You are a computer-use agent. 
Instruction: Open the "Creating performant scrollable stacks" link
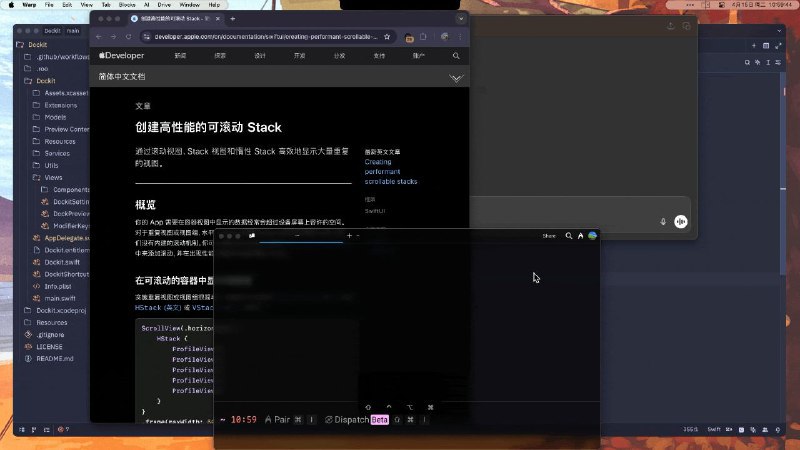click(x=390, y=171)
